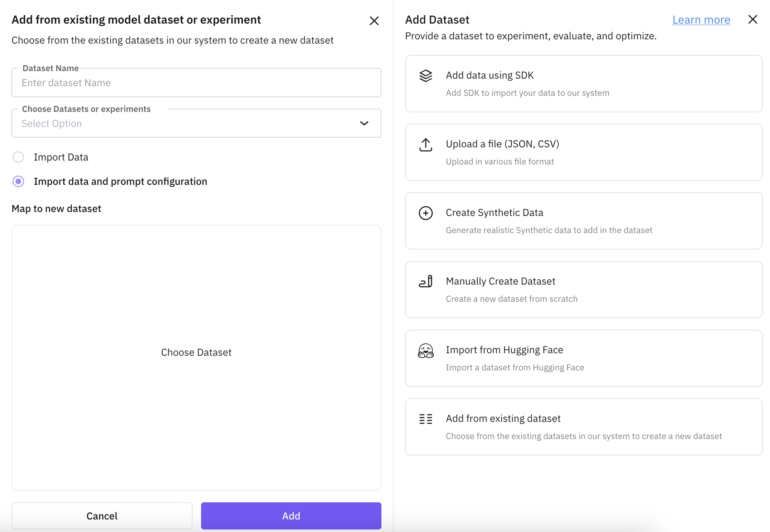Screen dimensions: 770x532
Task: Deselect the currently active import configuration option
Action: click(x=18, y=181)
